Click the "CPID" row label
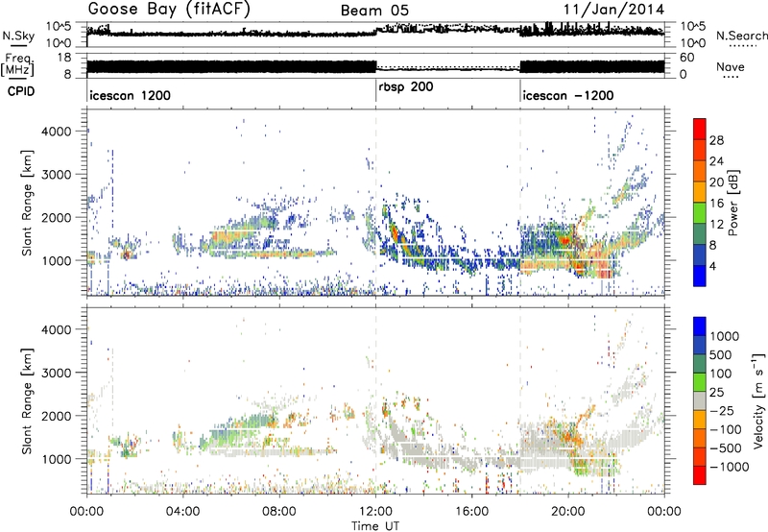Screen dimensions: 768x532 (x=21, y=91)
